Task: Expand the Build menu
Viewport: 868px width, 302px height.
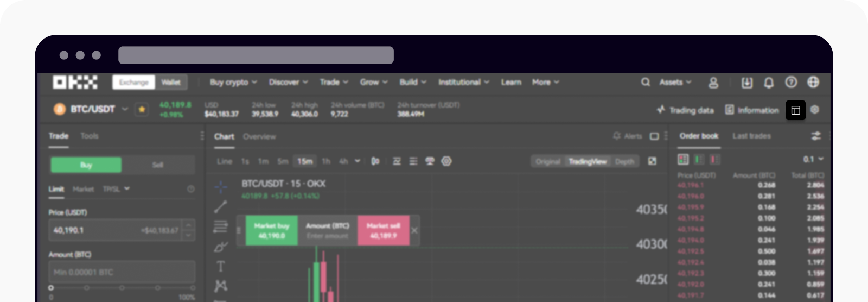Action: [x=413, y=82]
